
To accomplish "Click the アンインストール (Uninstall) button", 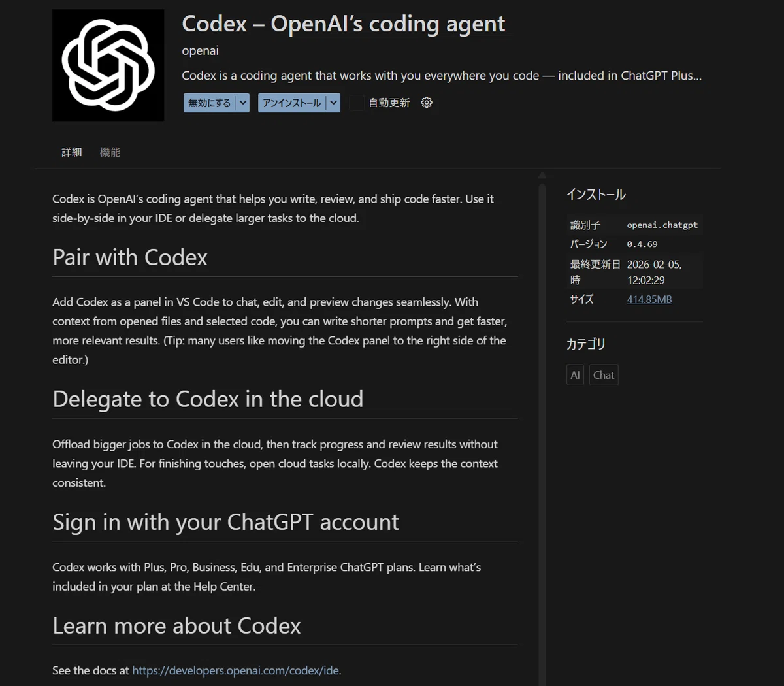I will (x=291, y=103).
